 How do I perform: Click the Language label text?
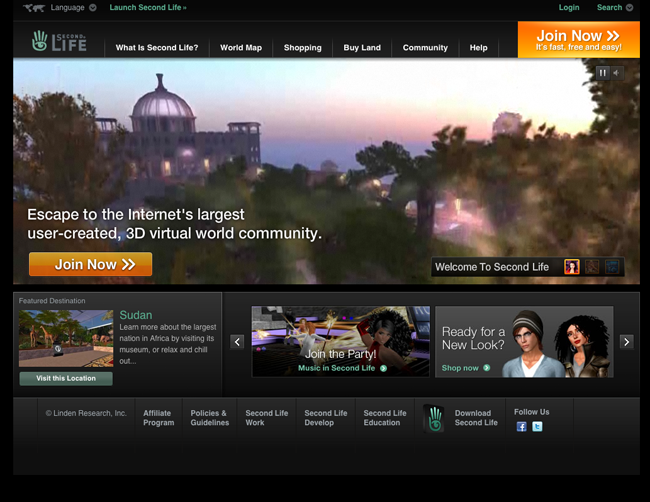click(67, 7)
